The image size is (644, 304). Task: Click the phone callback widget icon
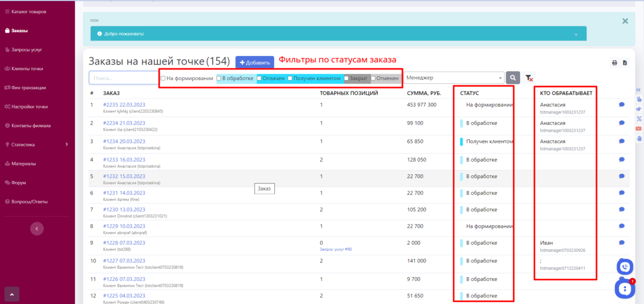[625, 267]
